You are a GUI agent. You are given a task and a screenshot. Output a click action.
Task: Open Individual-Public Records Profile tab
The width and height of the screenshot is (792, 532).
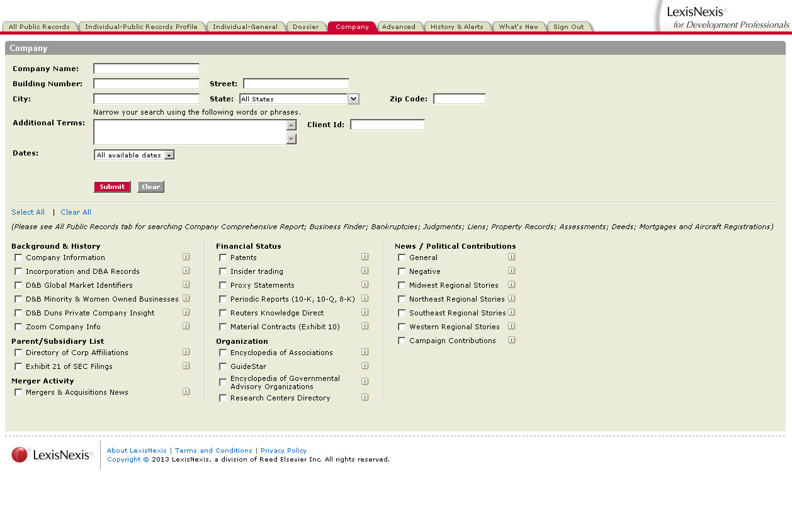142,26
